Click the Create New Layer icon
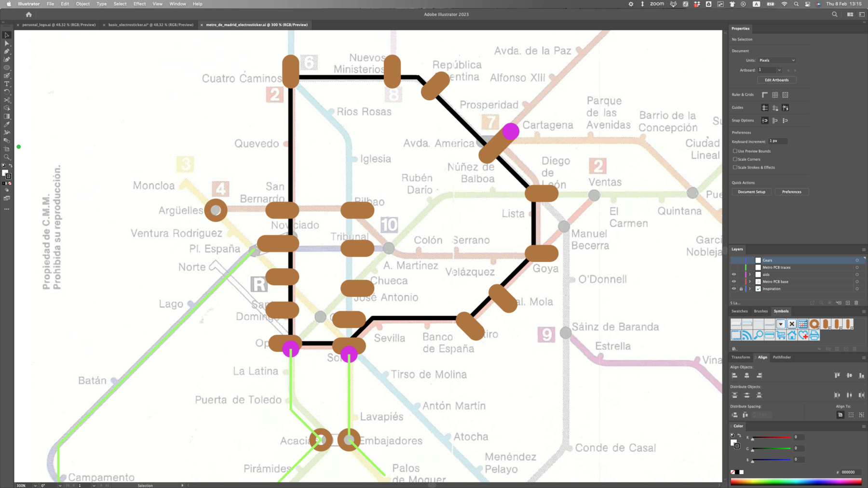This screenshot has width=868, height=488. coord(847,303)
